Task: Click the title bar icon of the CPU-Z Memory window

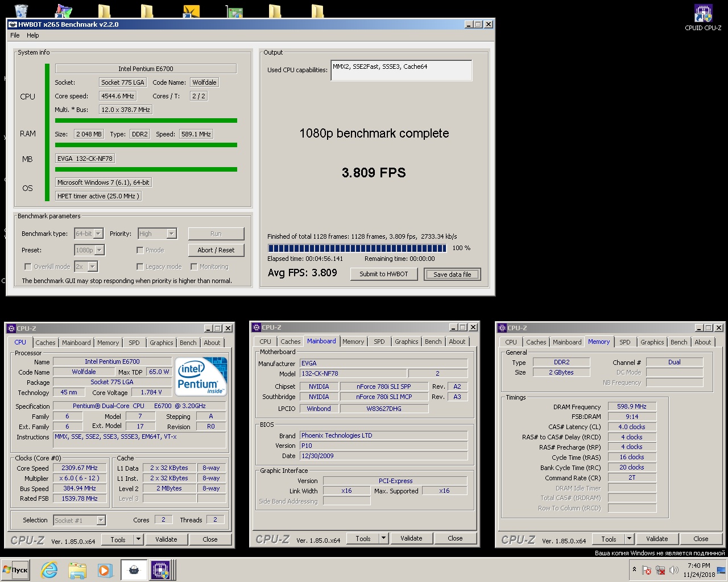Action: point(502,328)
